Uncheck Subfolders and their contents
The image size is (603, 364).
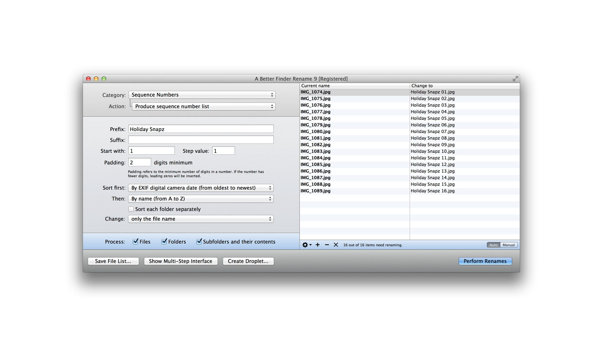(199, 241)
